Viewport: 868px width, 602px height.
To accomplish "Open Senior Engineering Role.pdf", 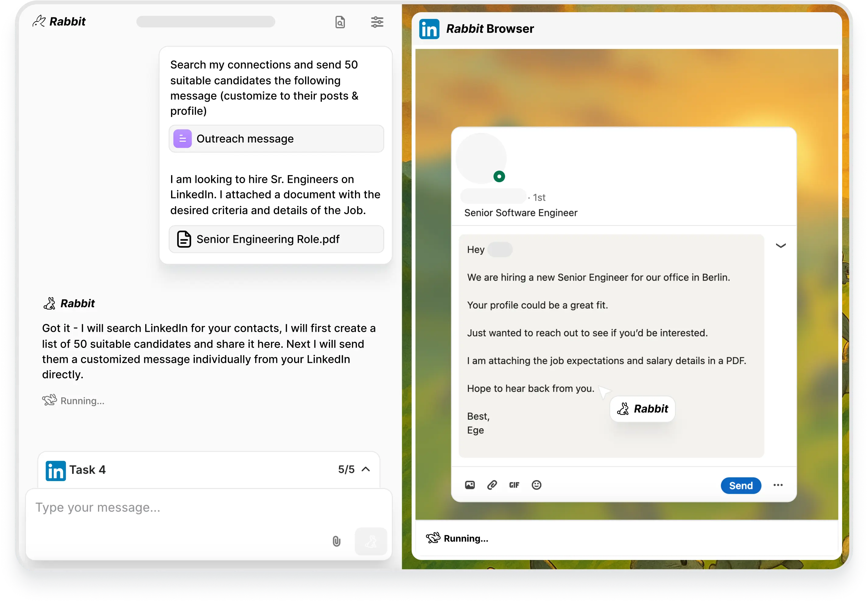I will [x=276, y=239].
